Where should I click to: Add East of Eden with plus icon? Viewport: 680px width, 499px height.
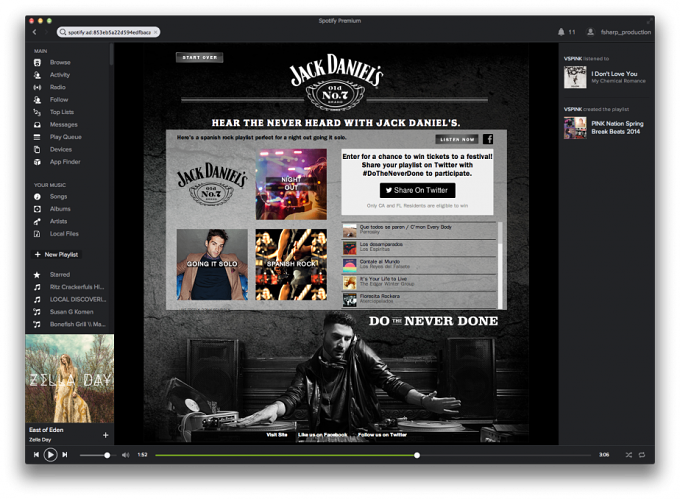[105, 435]
